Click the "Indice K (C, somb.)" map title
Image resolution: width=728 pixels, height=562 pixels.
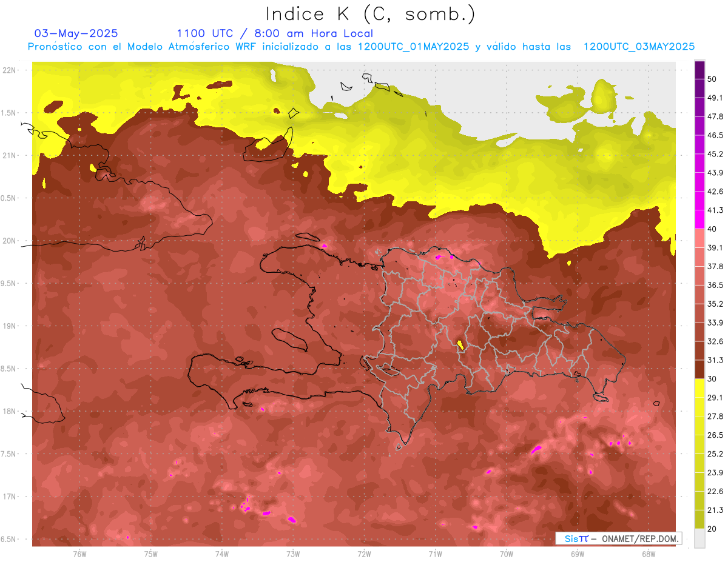[x=370, y=14]
